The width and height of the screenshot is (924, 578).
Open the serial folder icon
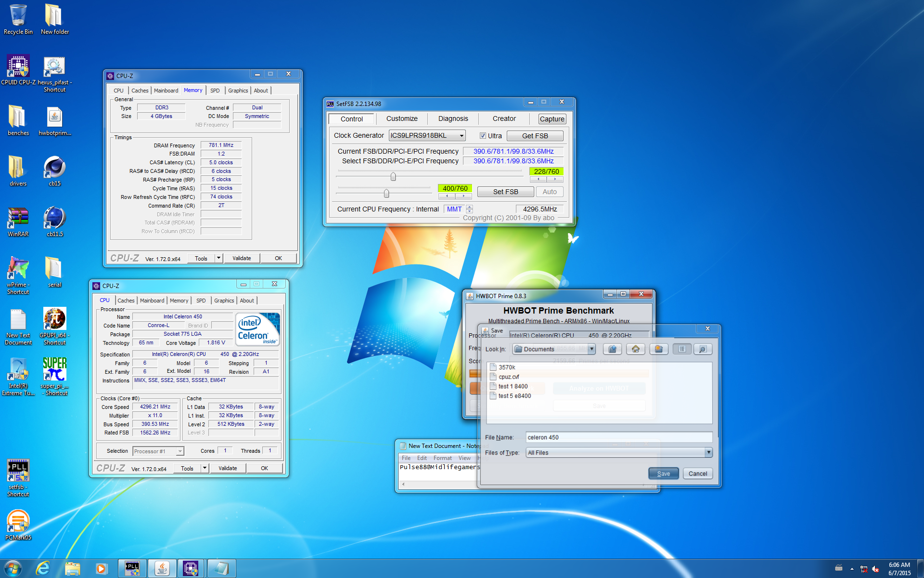point(54,272)
